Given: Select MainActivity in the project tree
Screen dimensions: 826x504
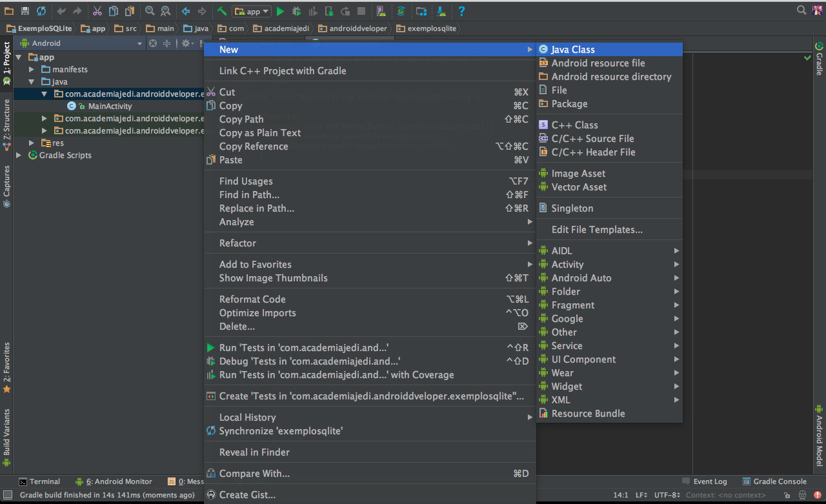Looking at the screenshot, I should [x=110, y=106].
